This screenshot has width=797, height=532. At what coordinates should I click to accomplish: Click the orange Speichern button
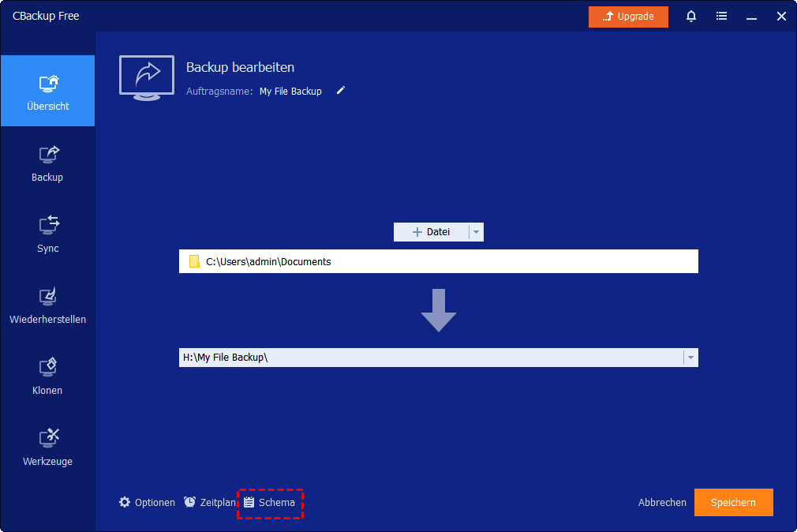click(x=733, y=502)
